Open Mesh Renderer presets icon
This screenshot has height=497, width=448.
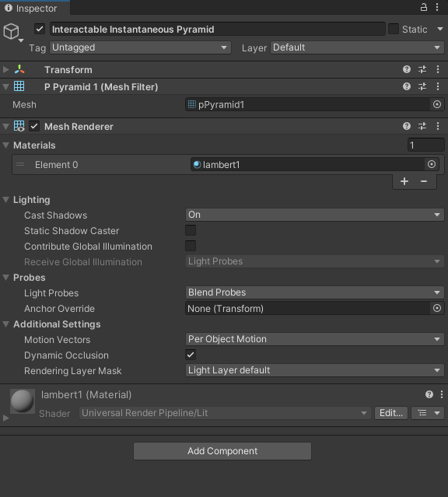coord(422,126)
